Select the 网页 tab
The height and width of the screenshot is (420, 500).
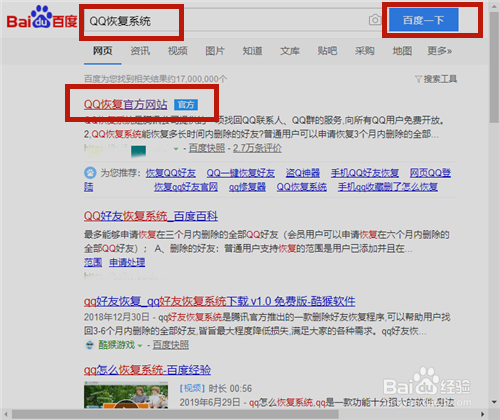pyautogui.click(x=102, y=51)
